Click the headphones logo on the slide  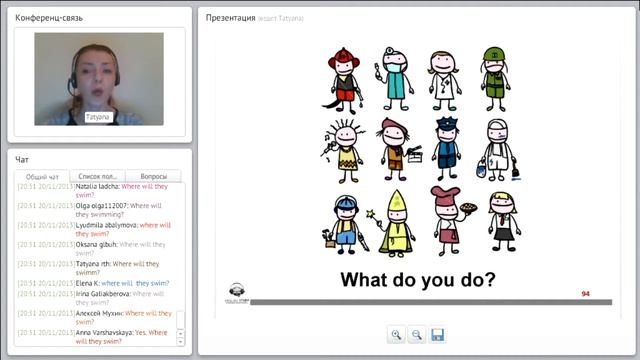pos(237,293)
